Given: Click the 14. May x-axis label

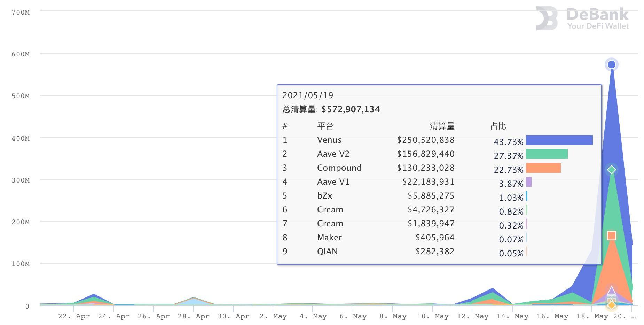Looking at the screenshot, I should coord(512,316).
